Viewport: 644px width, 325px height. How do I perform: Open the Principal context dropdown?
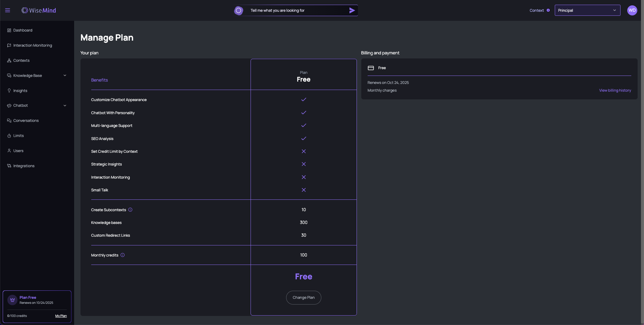tap(587, 10)
